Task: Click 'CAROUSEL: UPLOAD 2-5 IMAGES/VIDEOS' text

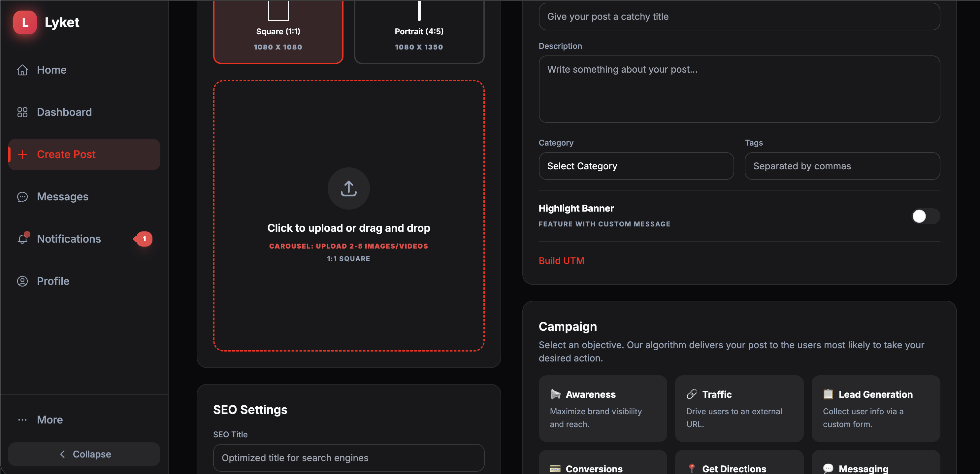Action: (x=348, y=247)
